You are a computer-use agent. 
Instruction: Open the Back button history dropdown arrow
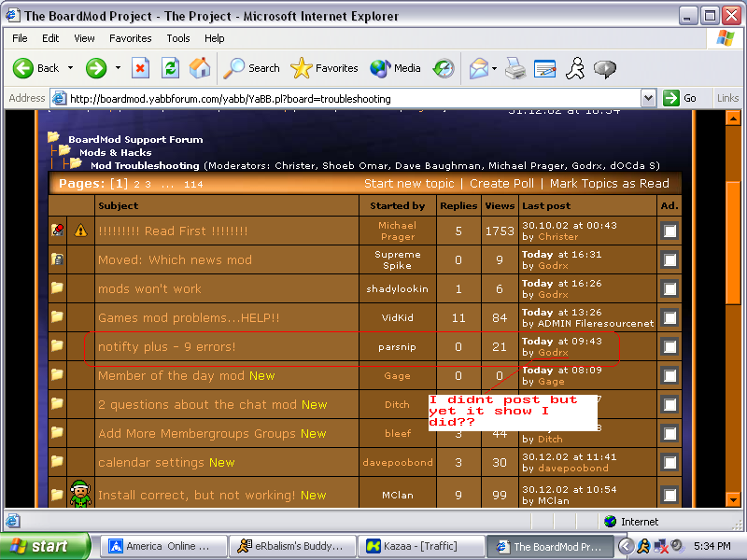[x=71, y=68]
